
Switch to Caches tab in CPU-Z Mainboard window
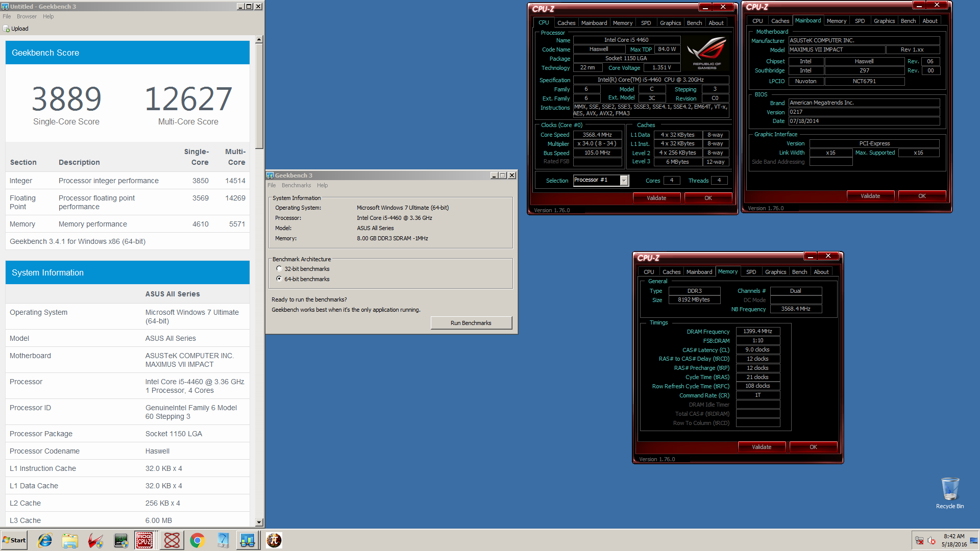pyautogui.click(x=780, y=21)
